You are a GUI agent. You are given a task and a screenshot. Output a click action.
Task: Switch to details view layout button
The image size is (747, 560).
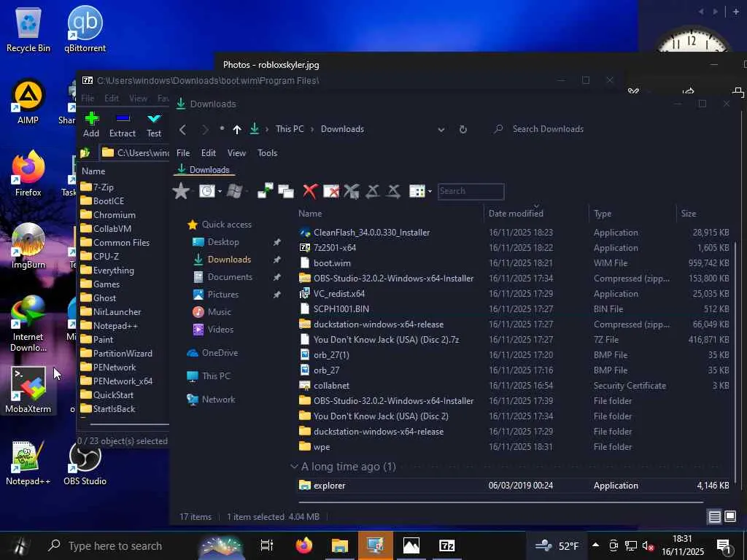point(715,517)
